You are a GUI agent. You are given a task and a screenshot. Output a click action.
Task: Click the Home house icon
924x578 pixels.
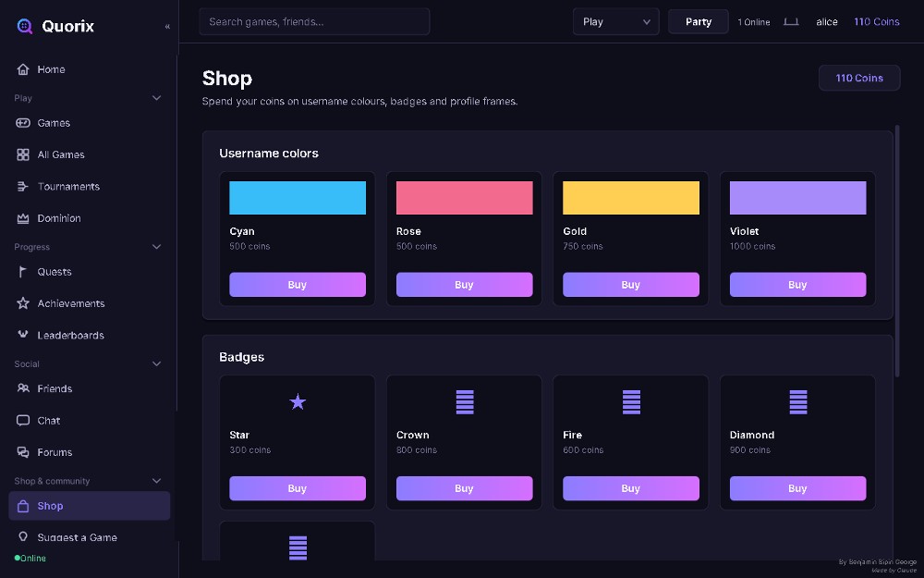tap(23, 69)
